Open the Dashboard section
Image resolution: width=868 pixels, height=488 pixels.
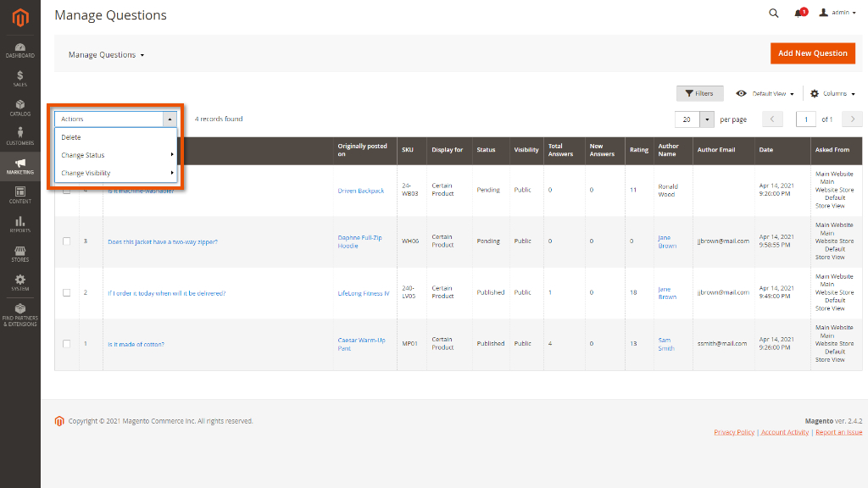click(x=20, y=50)
